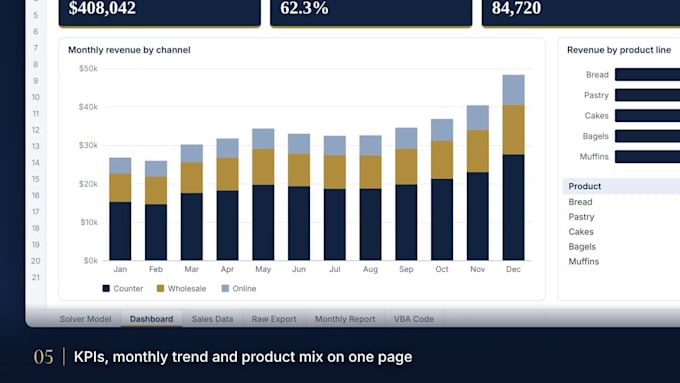Select the Product table header cell

click(x=621, y=186)
